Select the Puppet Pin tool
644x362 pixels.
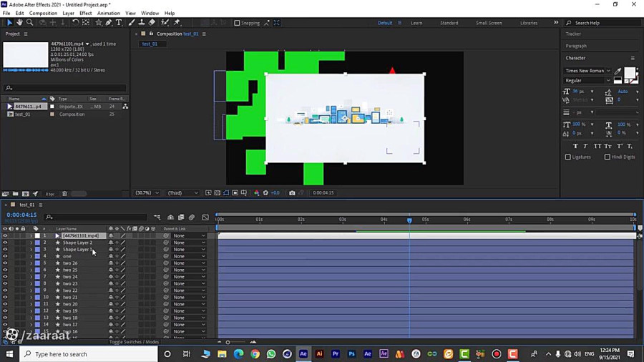177,23
